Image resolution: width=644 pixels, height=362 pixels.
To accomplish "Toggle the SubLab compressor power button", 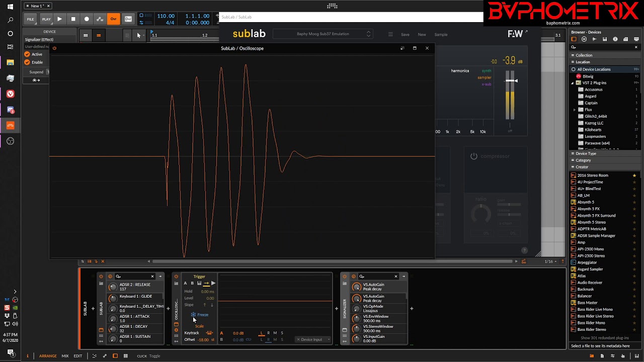I will tap(473, 156).
